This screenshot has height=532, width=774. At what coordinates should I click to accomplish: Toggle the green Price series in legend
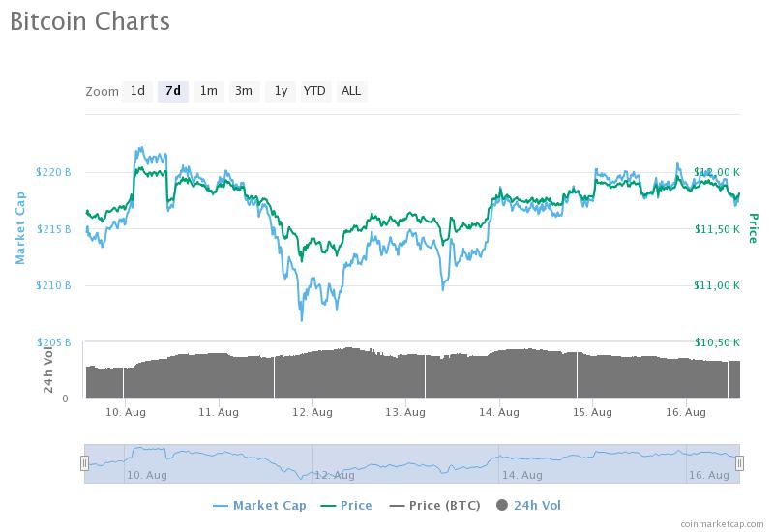[x=346, y=505]
